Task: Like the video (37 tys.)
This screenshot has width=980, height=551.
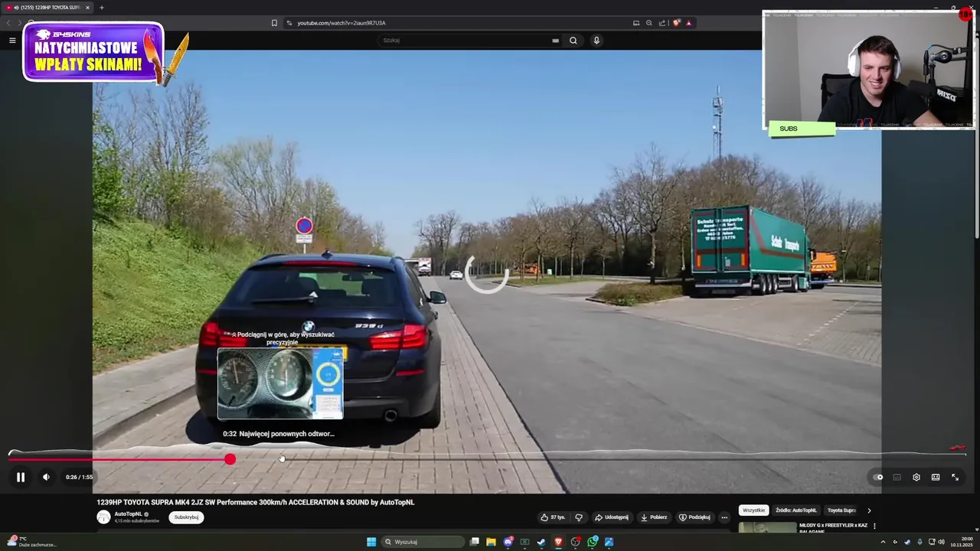Action: coord(553,517)
